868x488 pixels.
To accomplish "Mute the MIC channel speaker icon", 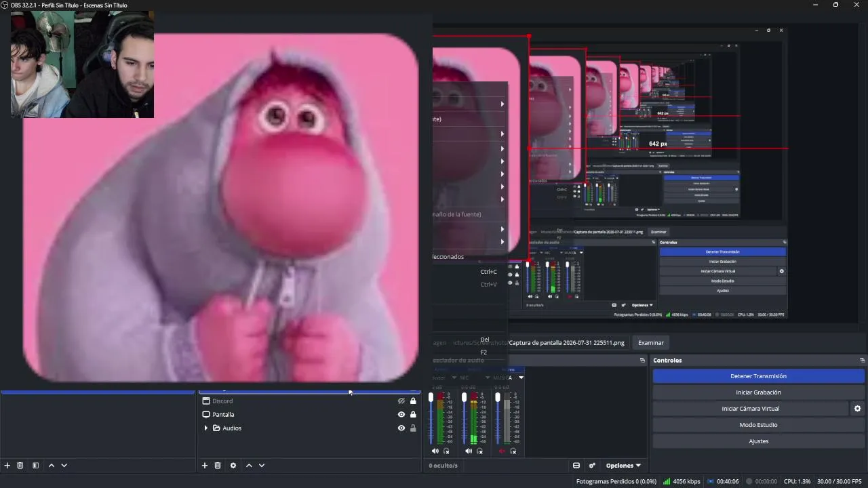I will tap(469, 451).
